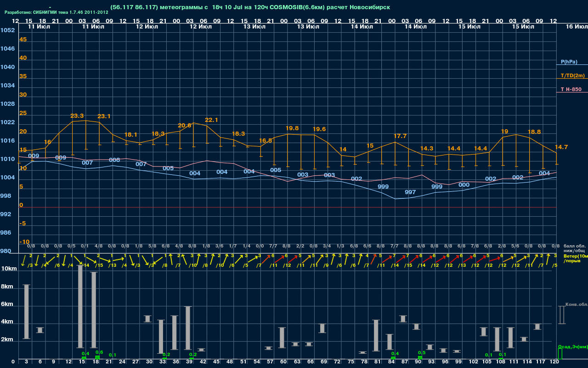
Task: Click the 'Ветер(10м) /порыв' row label
Action: click(576, 258)
